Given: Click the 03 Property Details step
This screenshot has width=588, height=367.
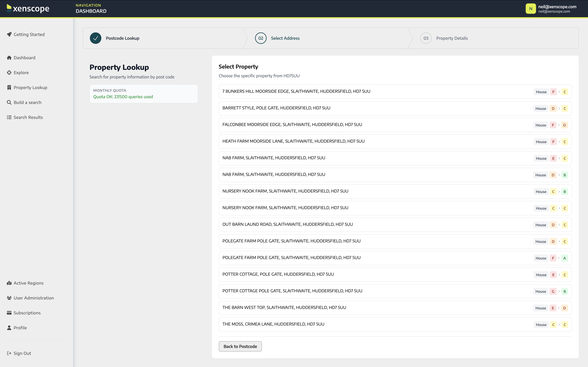Looking at the screenshot, I should (451, 38).
